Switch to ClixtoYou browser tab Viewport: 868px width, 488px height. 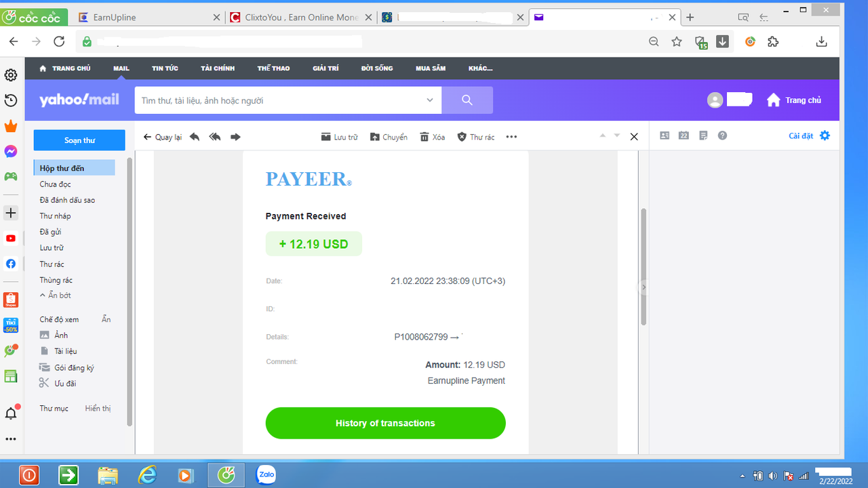[301, 18]
